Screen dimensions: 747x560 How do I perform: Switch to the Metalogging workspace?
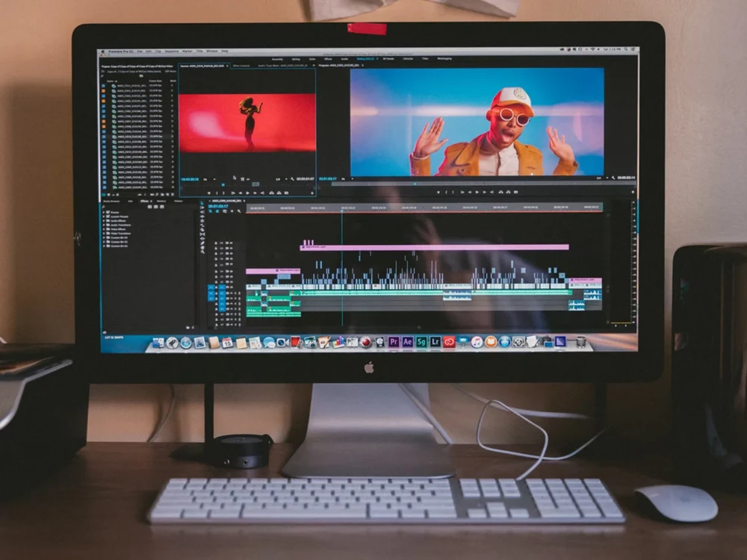point(444,58)
